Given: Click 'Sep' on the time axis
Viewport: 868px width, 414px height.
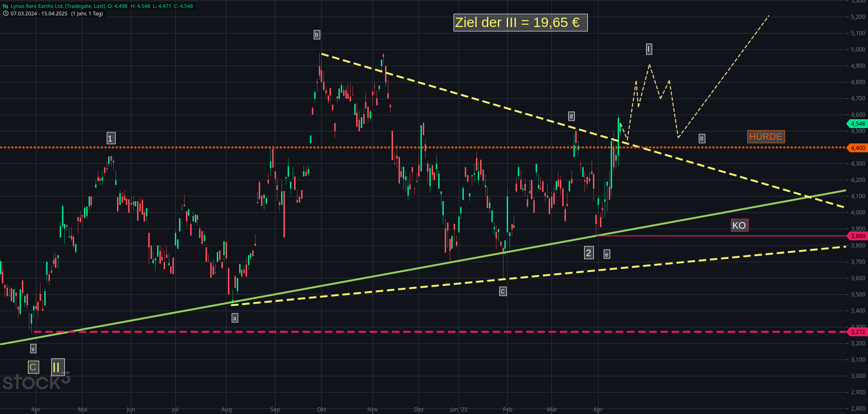Looking at the screenshot, I should pyautogui.click(x=275, y=410).
